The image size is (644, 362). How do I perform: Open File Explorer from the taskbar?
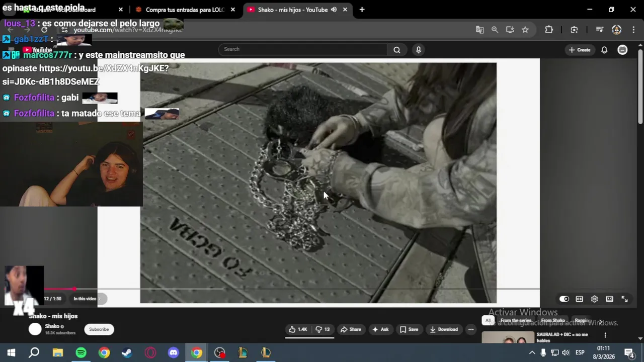click(x=58, y=352)
